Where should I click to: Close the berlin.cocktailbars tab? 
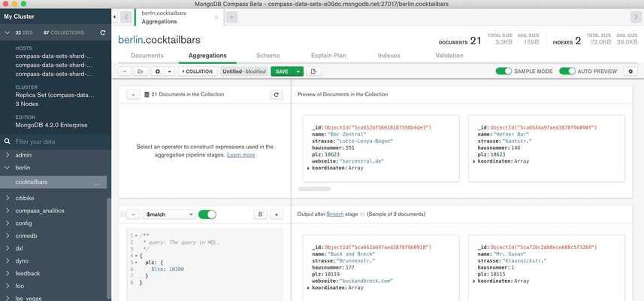[x=216, y=17]
